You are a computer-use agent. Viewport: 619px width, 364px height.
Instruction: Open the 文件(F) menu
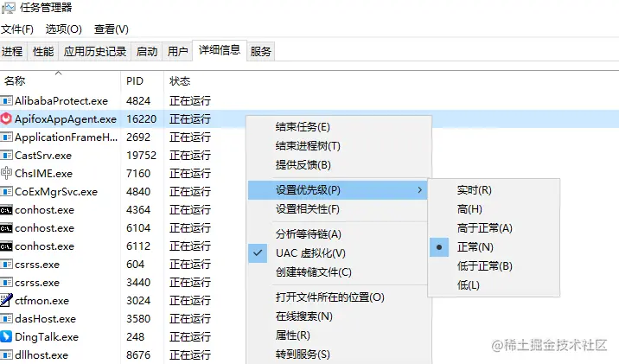pos(17,29)
